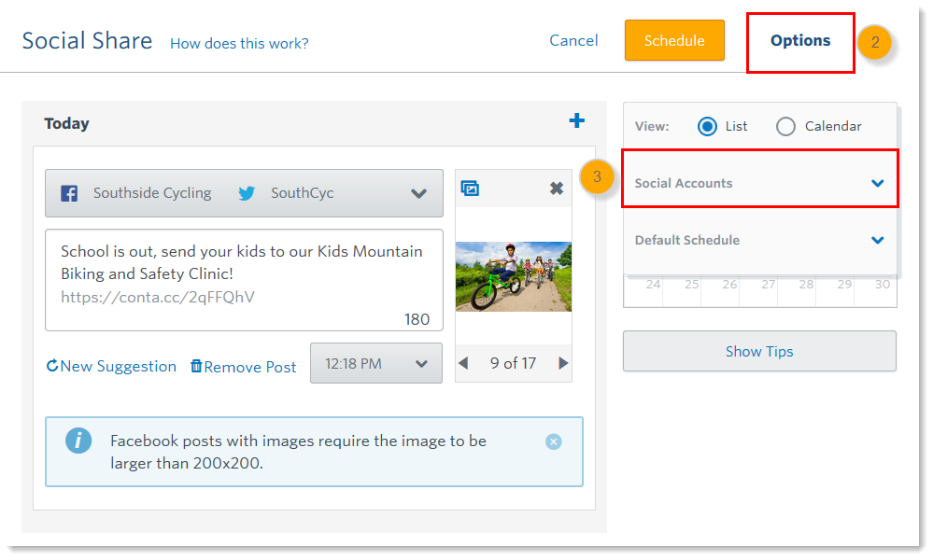This screenshot has width=933, height=560.
Task: Advance to the next image with the arrow
Action: tap(561, 363)
